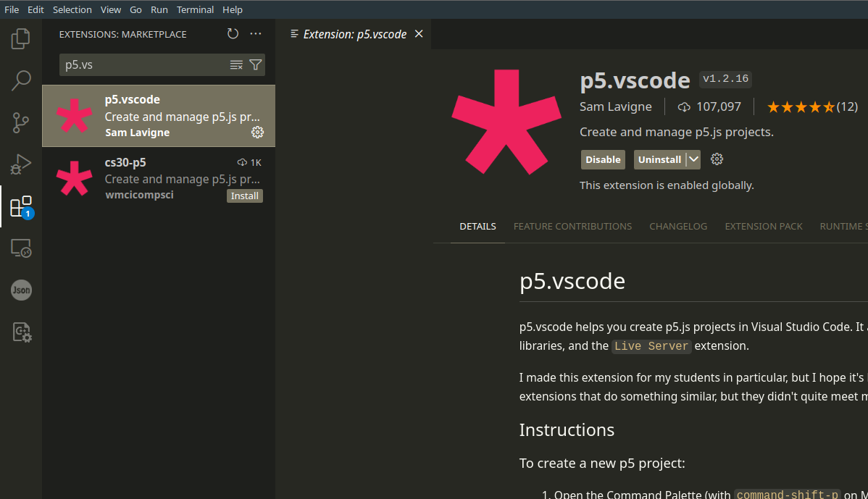Open the Explorer view in activity bar
The height and width of the screenshot is (499, 868).
21,38
